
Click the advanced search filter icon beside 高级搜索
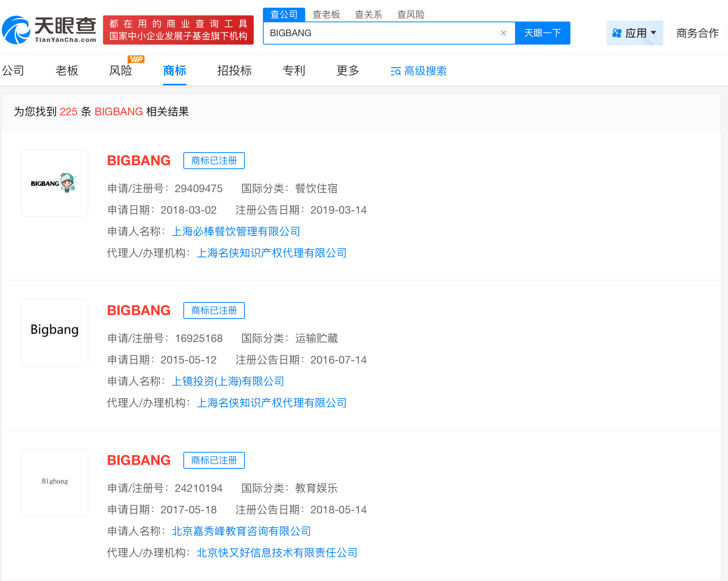coord(396,71)
